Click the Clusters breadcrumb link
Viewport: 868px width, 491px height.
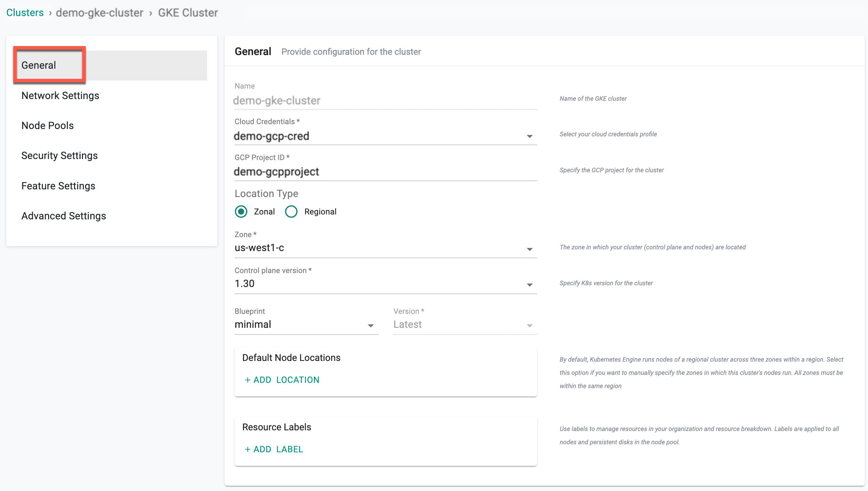pos(25,13)
